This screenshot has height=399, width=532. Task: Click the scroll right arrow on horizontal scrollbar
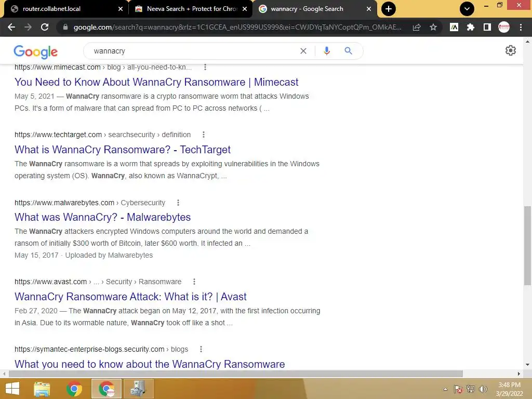(x=519, y=374)
